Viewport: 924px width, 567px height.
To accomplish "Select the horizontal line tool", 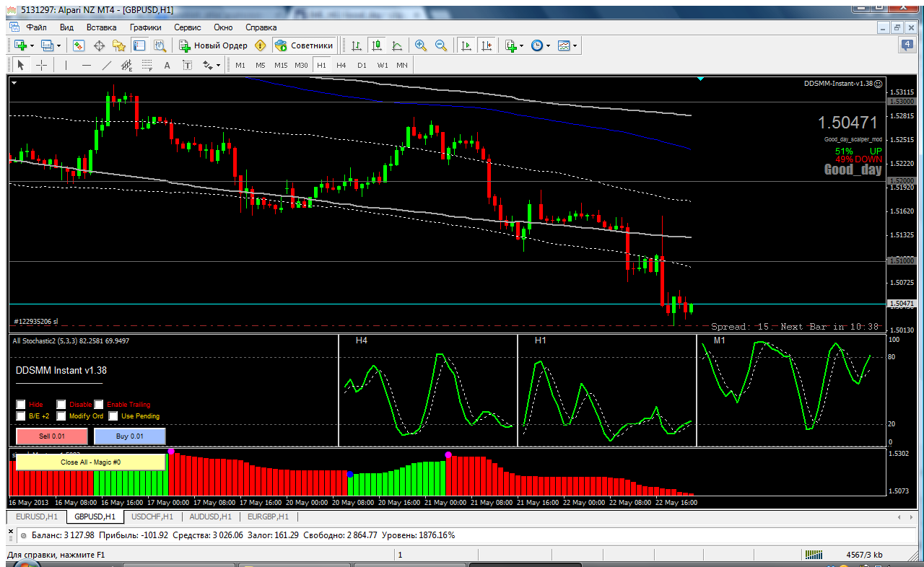I will click(87, 65).
